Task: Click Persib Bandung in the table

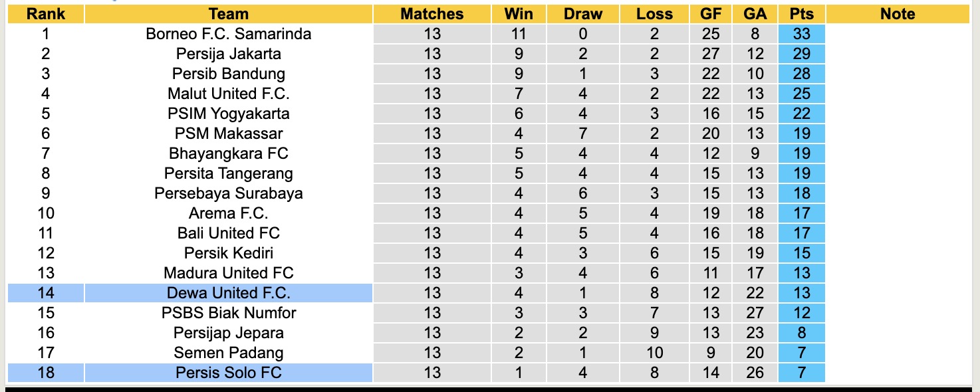Action: point(228,74)
